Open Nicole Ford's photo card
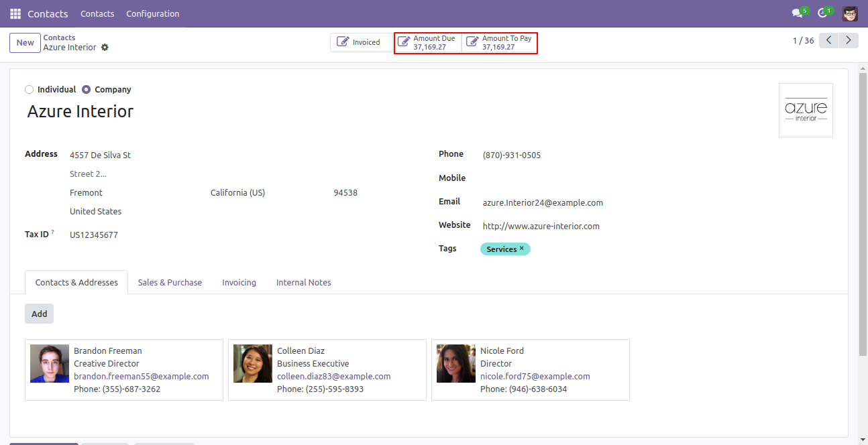The image size is (868, 445). tap(456, 364)
